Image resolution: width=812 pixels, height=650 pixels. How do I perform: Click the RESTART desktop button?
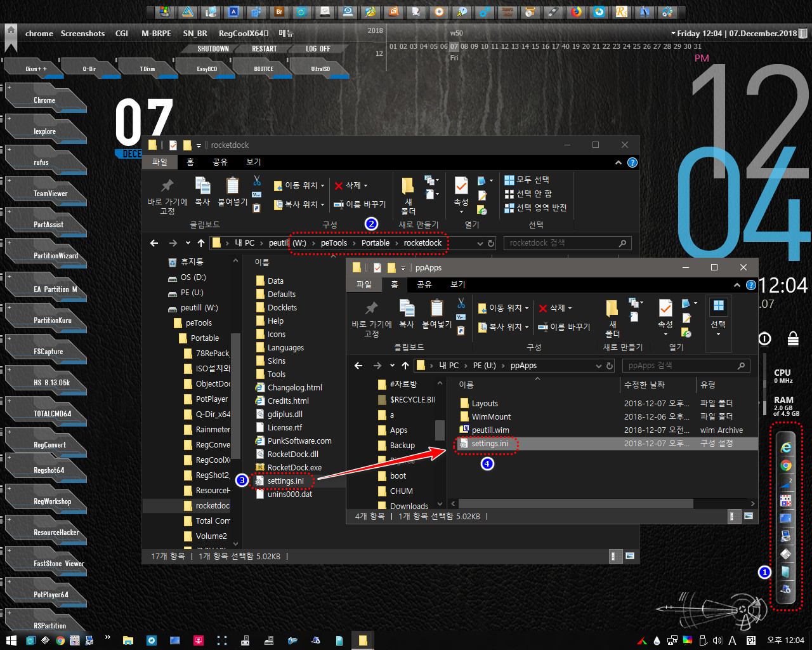265,49
